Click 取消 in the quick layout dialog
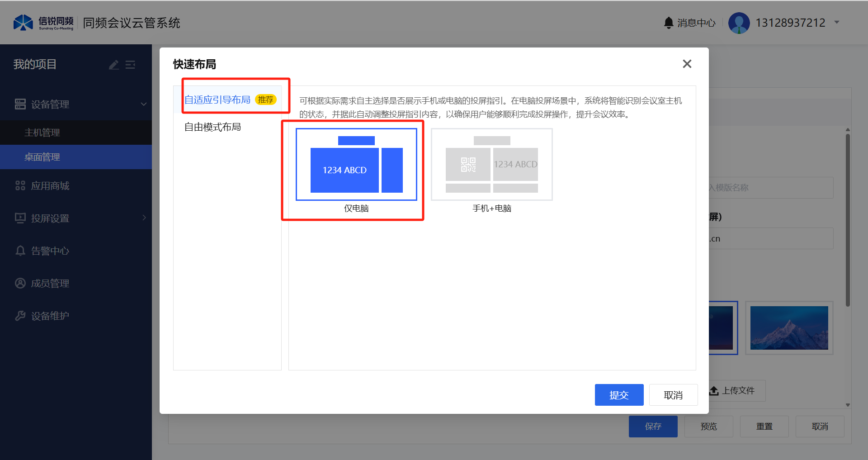Viewport: 868px width, 460px height. (x=673, y=395)
